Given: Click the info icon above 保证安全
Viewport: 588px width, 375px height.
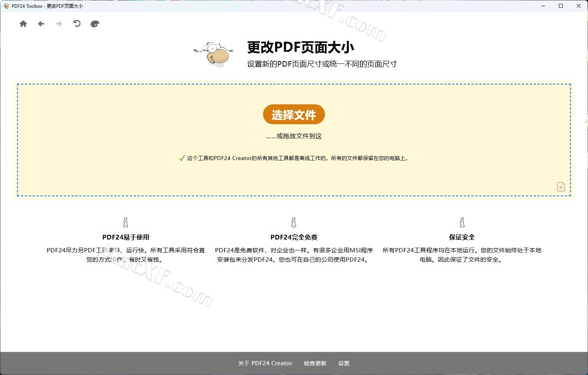Looking at the screenshot, I should (x=462, y=222).
